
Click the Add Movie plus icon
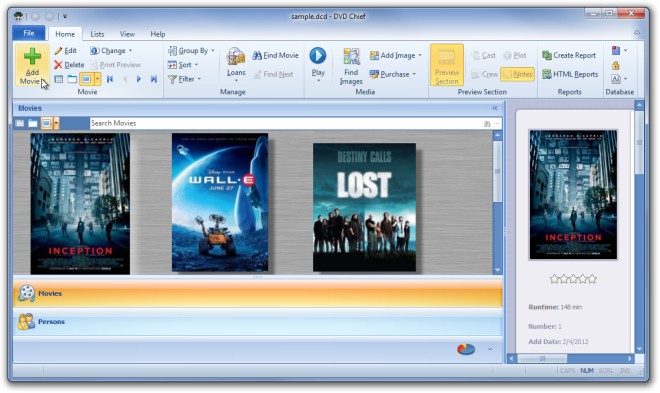(32, 56)
